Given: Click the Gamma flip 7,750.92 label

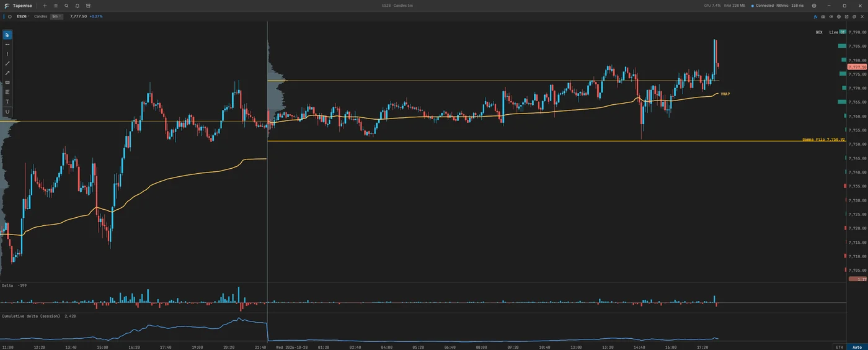Looking at the screenshot, I should (823, 140).
